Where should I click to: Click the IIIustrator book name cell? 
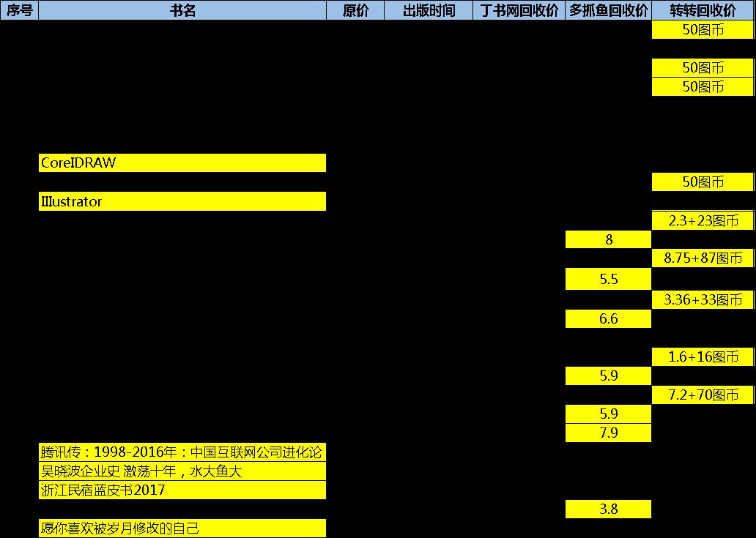pos(182,201)
